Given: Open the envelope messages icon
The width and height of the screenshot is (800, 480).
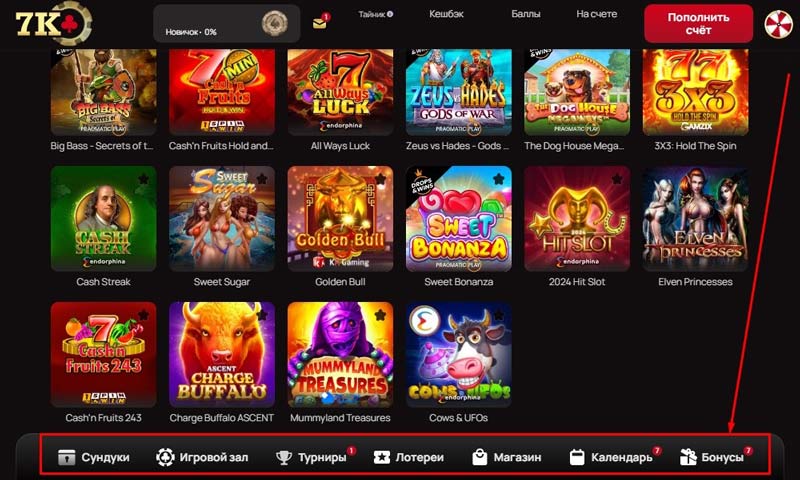Looking at the screenshot, I should tap(319, 23).
